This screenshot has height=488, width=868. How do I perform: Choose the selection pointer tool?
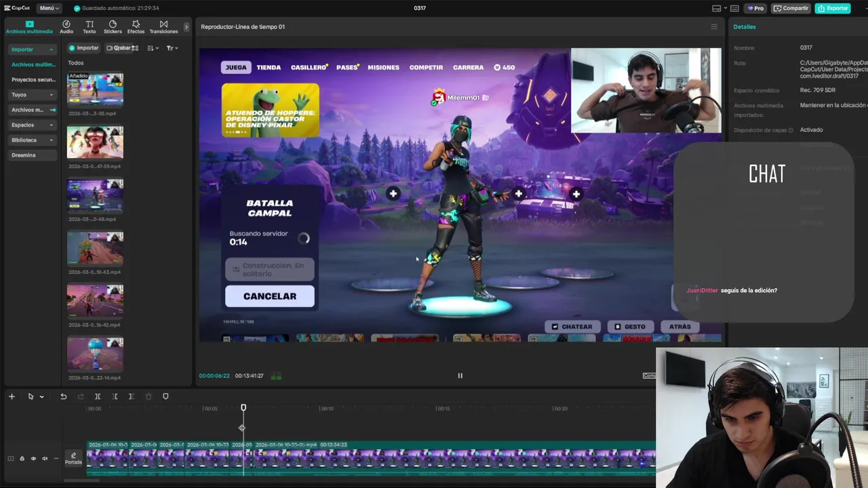tap(31, 396)
